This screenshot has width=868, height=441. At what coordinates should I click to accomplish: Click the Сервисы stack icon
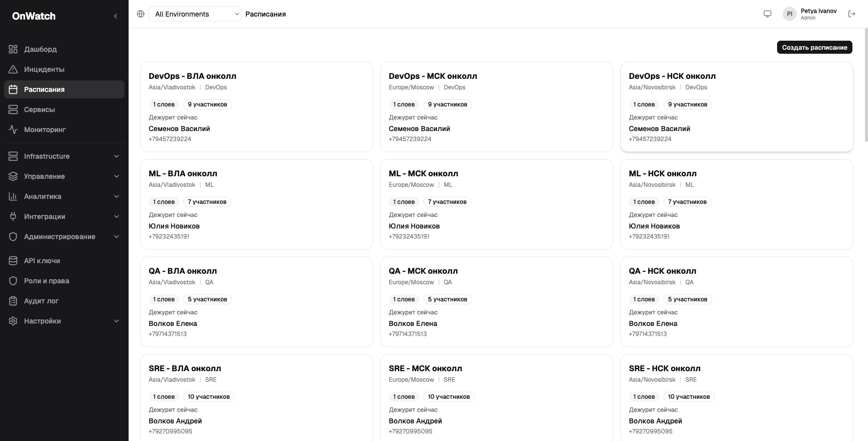13,109
